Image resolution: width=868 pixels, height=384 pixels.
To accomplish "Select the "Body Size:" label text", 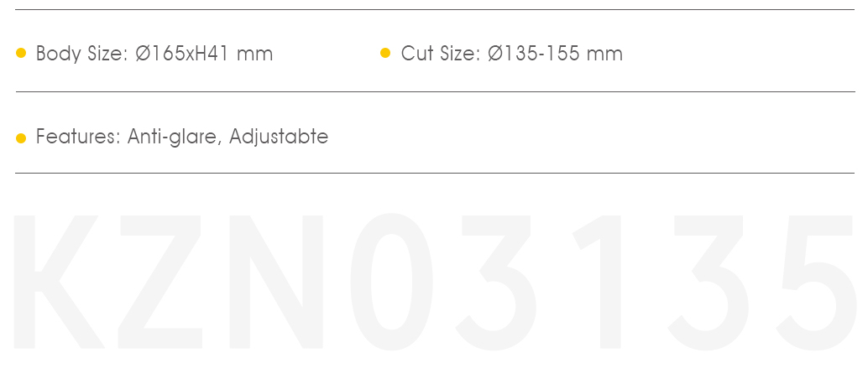I will (82, 54).
